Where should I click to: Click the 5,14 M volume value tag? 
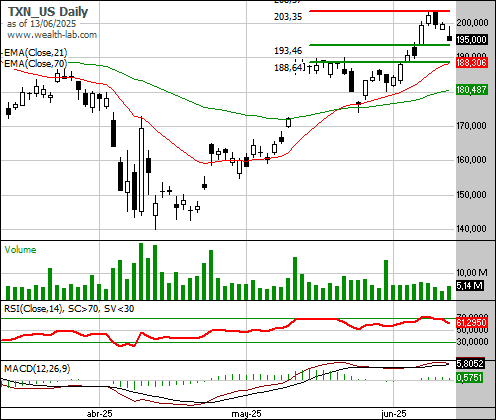coord(470,286)
